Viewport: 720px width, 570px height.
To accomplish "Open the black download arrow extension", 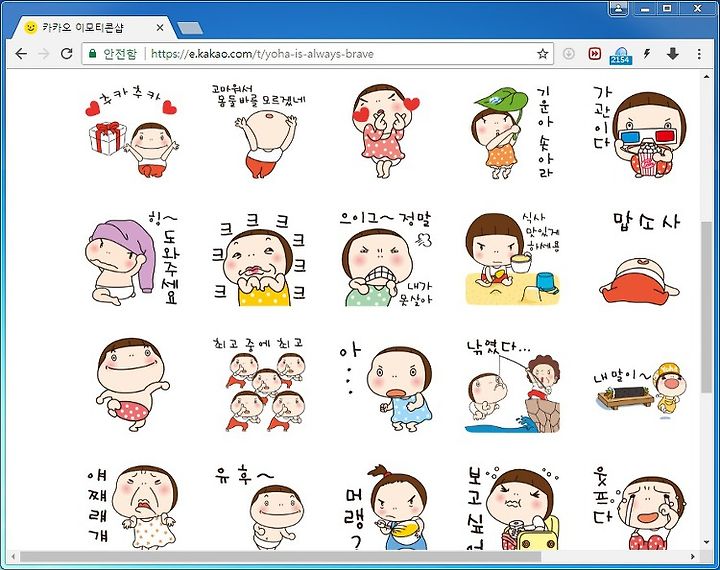I will 673,54.
